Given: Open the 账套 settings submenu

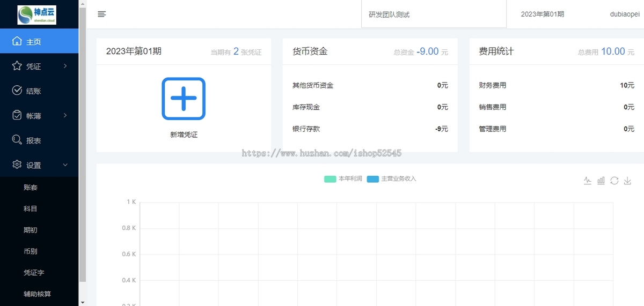Looking at the screenshot, I should (x=39, y=188).
